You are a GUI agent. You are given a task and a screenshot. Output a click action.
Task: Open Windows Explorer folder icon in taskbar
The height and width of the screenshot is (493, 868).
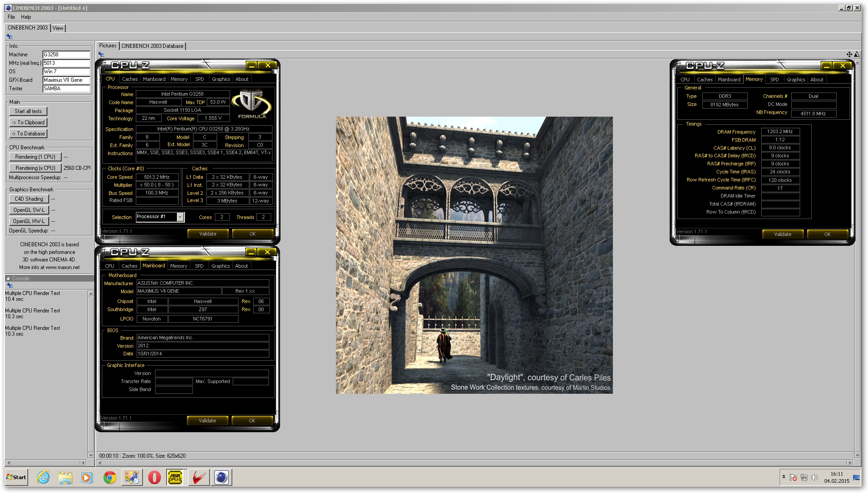65,477
